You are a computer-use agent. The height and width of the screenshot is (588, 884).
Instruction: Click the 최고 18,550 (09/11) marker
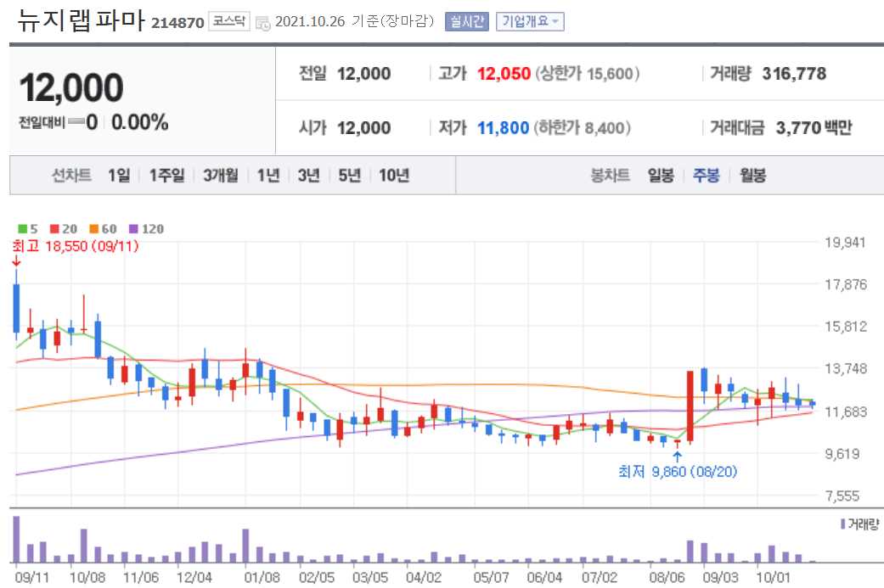[x=76, y=245]
